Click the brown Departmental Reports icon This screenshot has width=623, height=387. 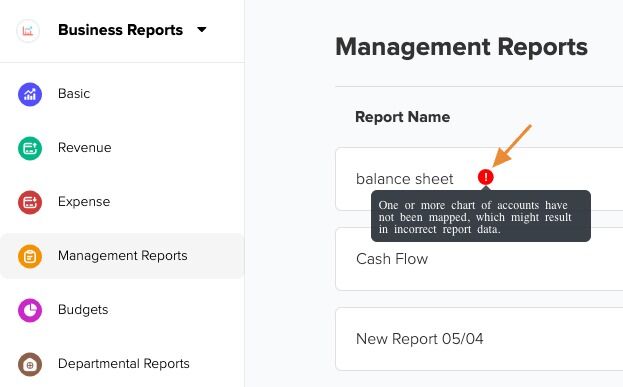[x=30, y=364]
